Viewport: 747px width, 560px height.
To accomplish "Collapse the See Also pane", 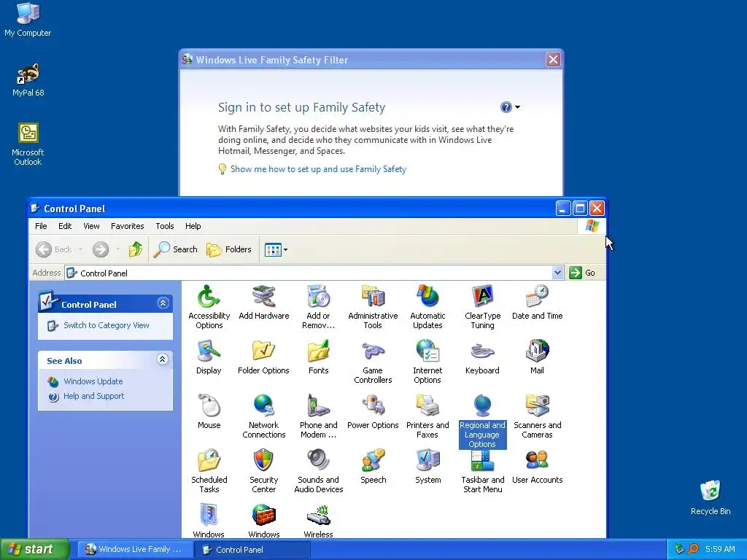I will pos(163,359).
